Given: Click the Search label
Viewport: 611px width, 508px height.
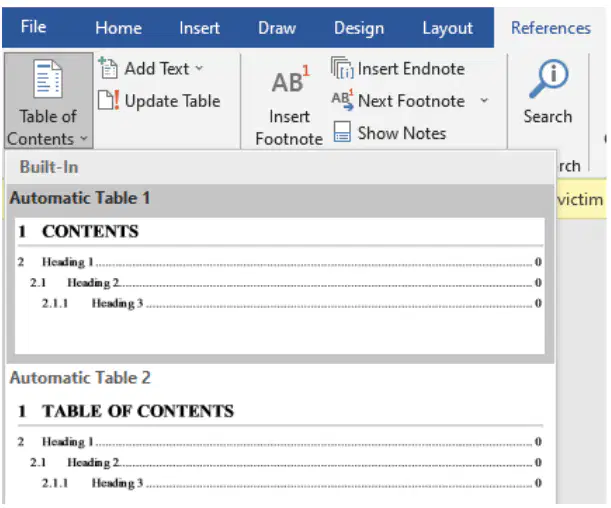Looking at the screenshot, I should point(548,116).
